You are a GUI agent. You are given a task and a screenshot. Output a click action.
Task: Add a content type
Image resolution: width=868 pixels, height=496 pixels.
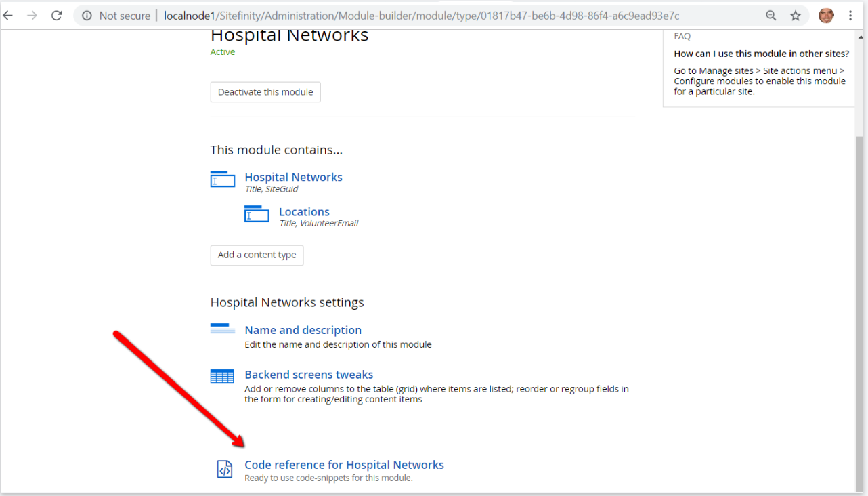257,255
